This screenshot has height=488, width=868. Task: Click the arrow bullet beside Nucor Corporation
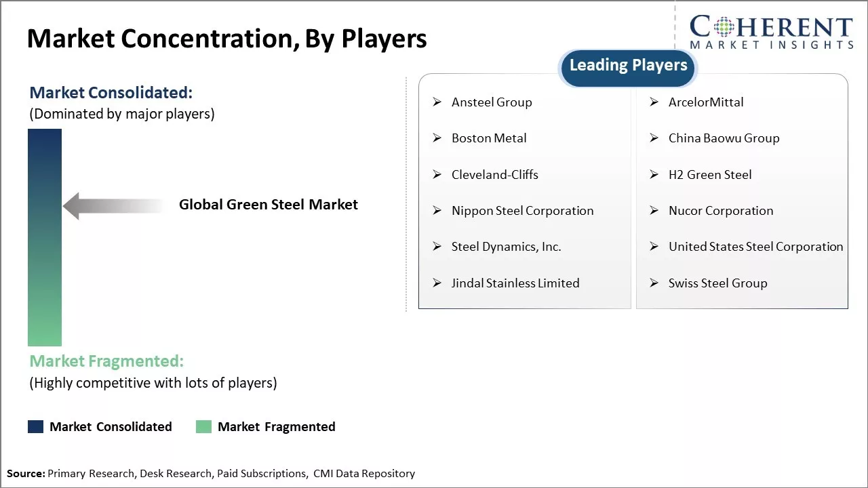[654, 211]
